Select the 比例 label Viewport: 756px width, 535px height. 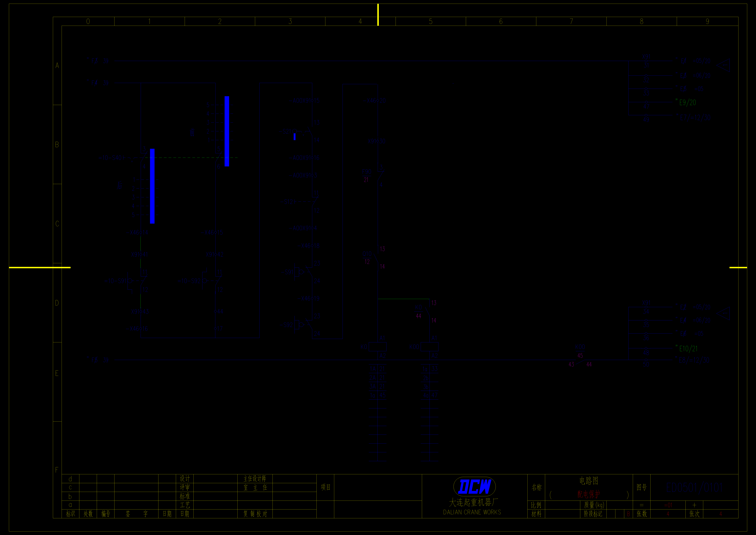536,505
